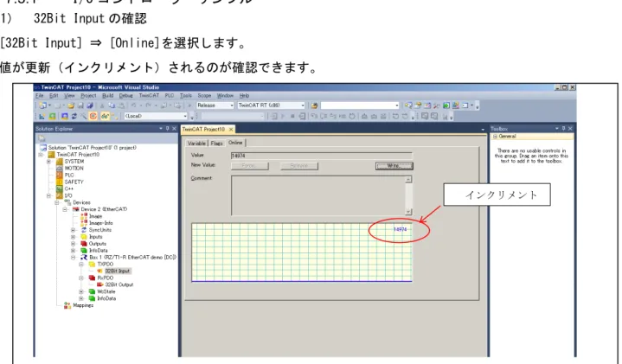Collapse the General group in Toolbox
Viewport: 622px width, 364px height.
coord(495,137)
